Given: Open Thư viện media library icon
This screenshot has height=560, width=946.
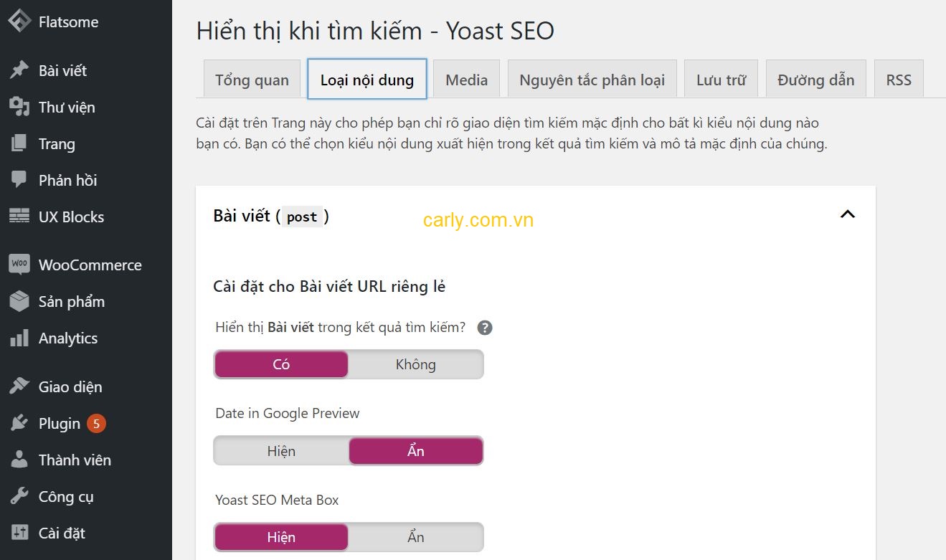Looking at the screenshot, I should coord(19,107).
